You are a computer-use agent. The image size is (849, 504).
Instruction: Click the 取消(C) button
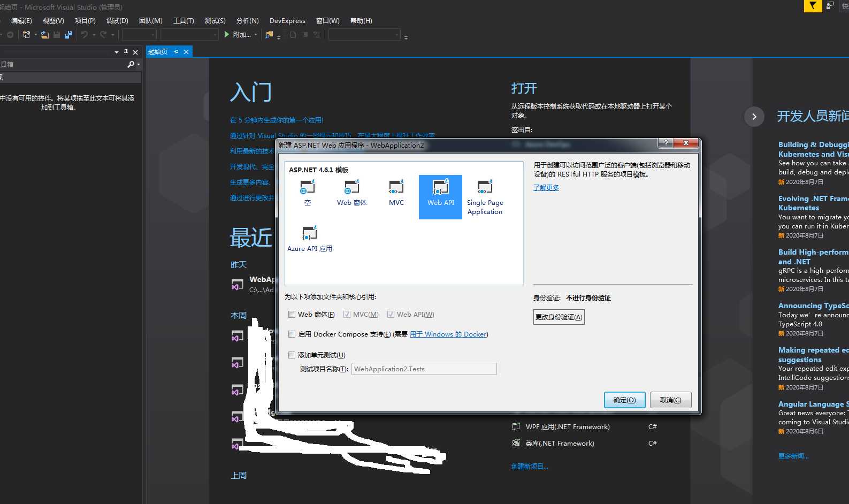point(670,400)
